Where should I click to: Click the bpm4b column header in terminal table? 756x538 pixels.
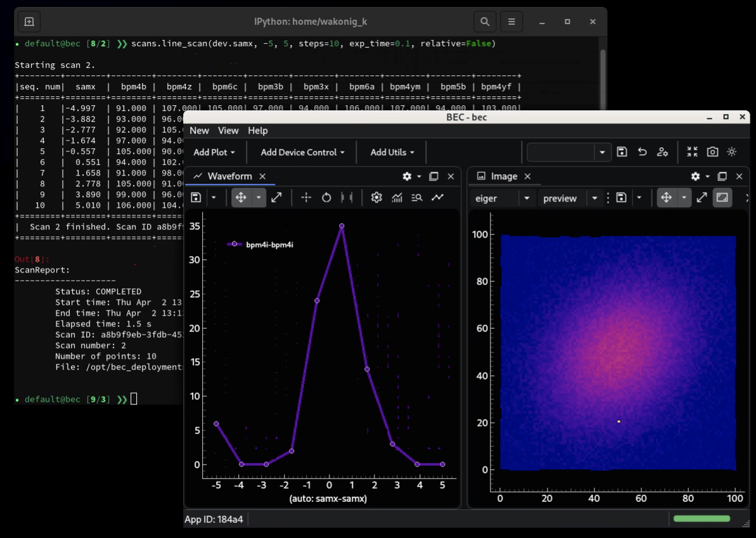134,87
